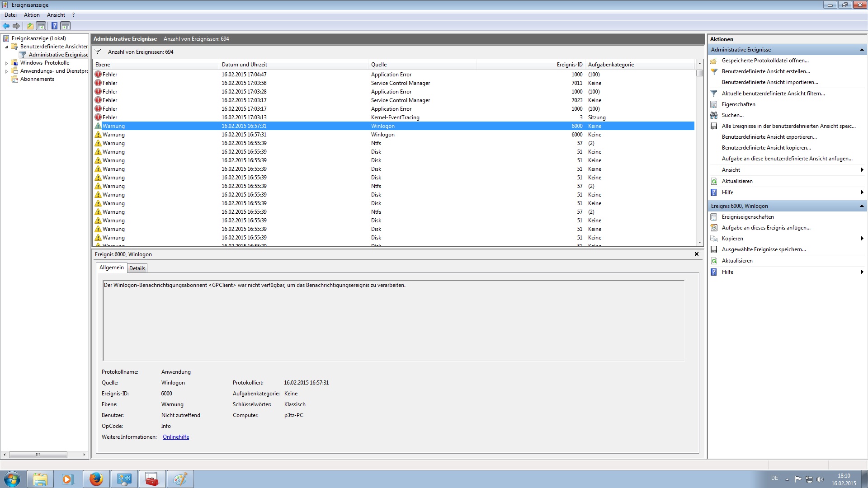Screen dimensions: 868x488
Task: Click 'Aktuelle benutzerdefinierte Ansicht filtern...' funnel action
Action: pyautogui.click(x=773, y=94)
